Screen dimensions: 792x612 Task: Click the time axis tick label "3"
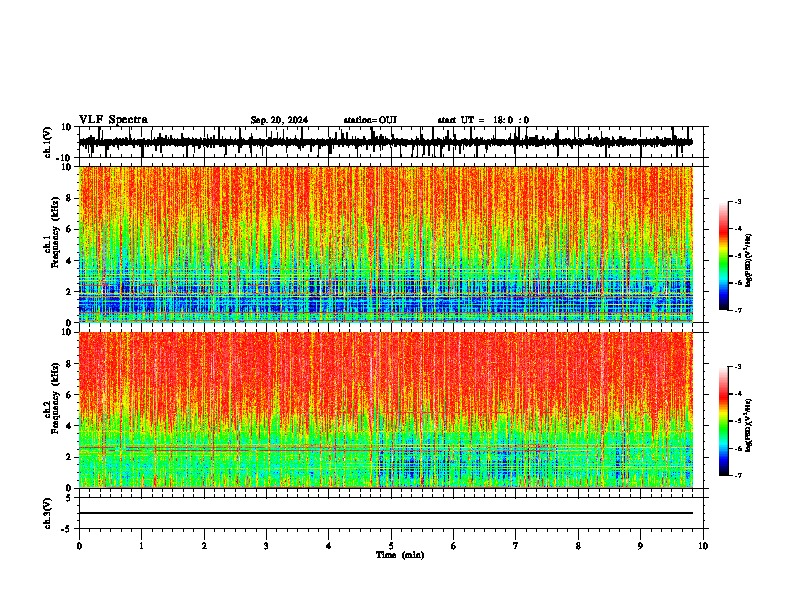pos(266,546)
